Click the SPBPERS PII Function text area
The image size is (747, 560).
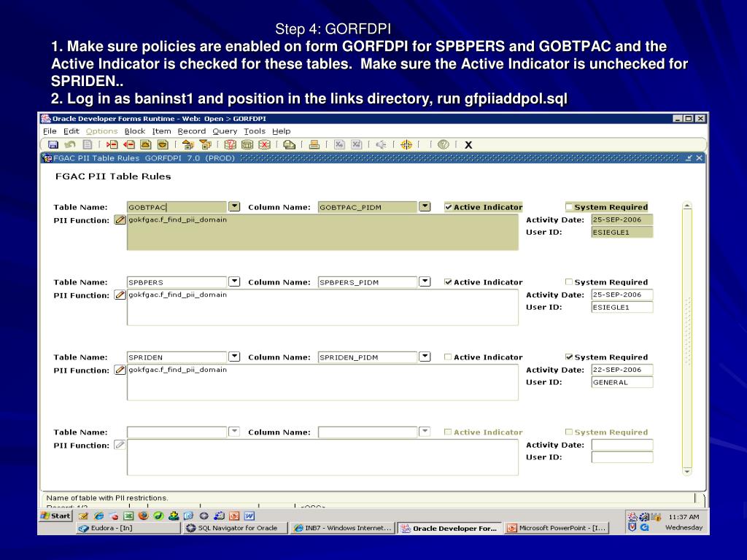[x=322, y=308]
